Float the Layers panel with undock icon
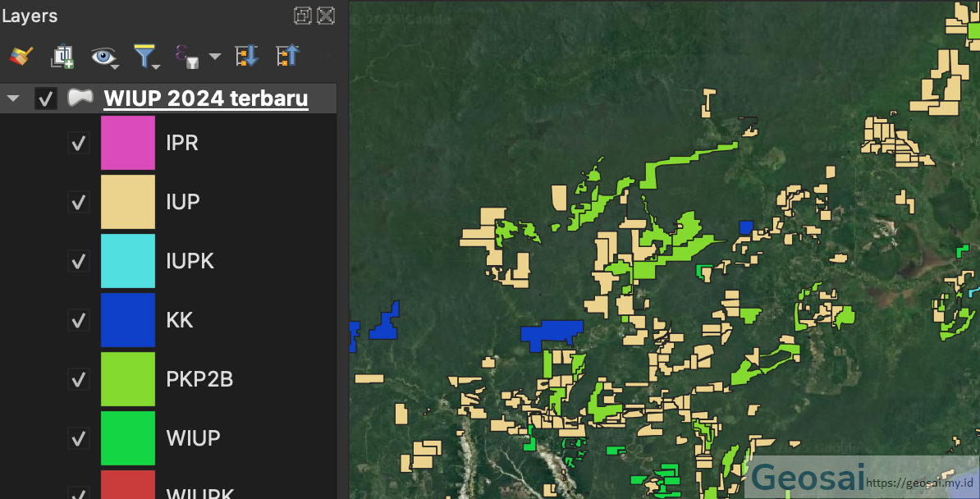Image resolution: width=980 pixels, height=499 pixels. click(303, 16)
